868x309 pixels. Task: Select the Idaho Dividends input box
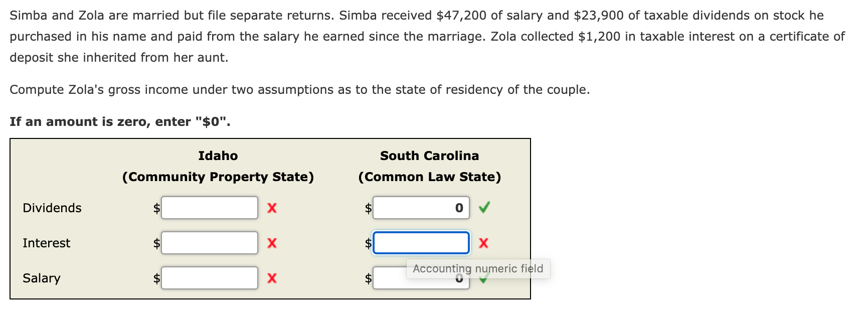click(210, 207)
